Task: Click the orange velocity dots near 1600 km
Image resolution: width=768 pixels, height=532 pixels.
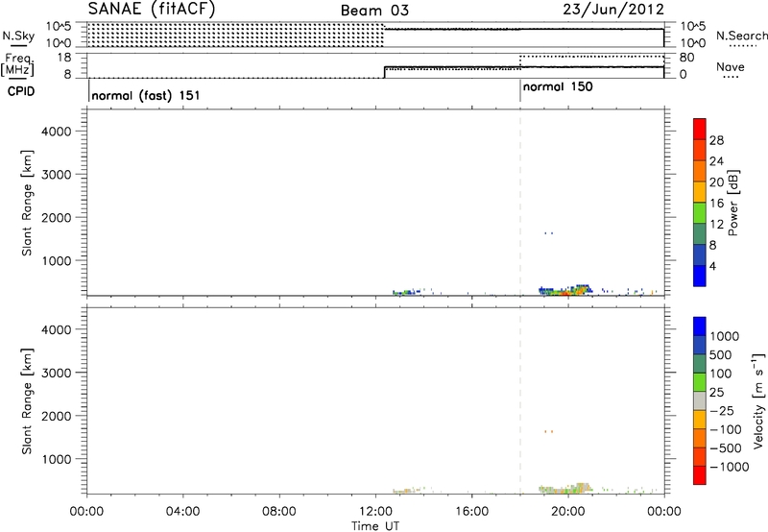Action: [549, 431]
